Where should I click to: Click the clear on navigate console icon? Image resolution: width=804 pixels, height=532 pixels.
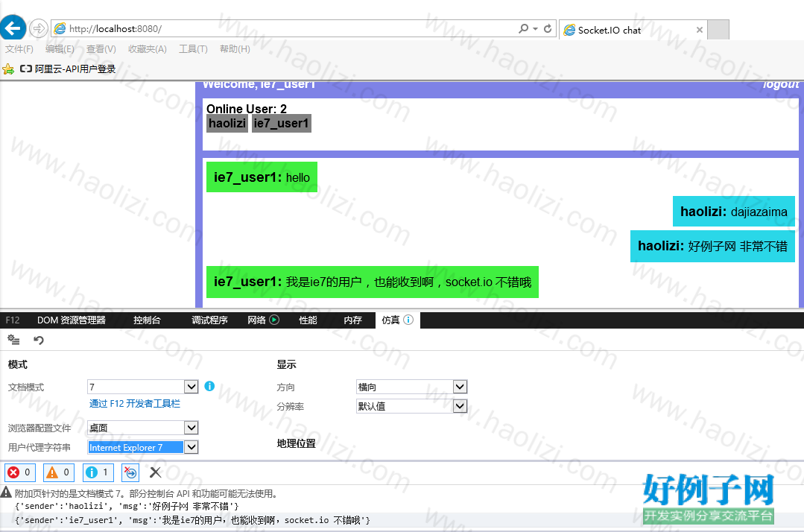(x=130, y=472)
